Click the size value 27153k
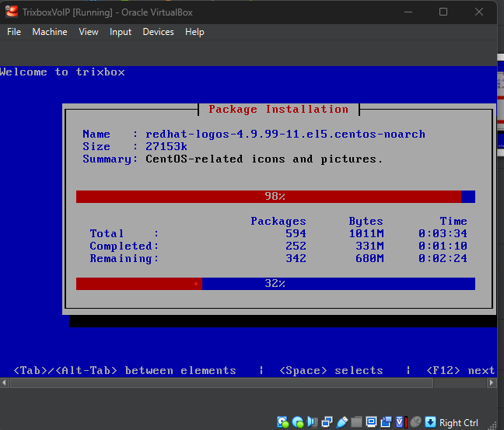 pos(166,146)
